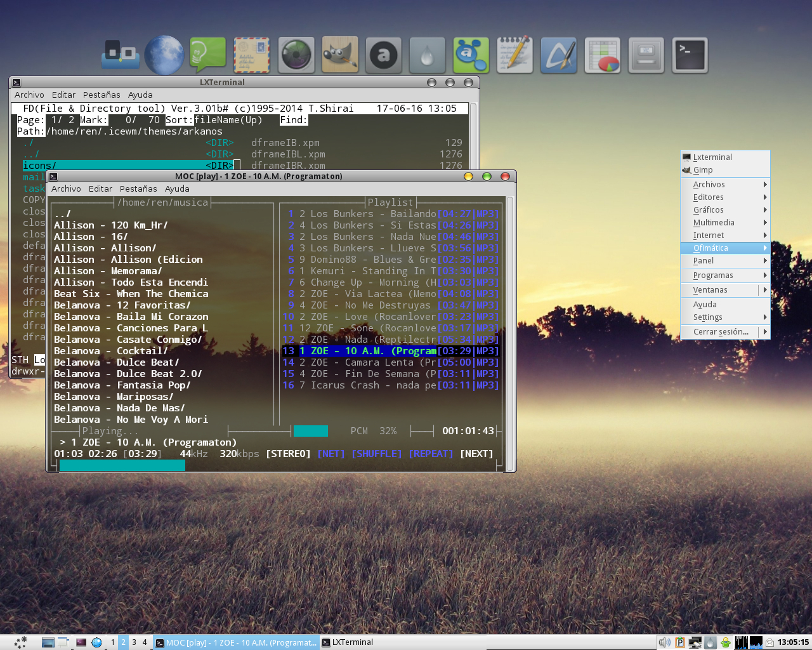Screen dimensions: 812x650
Task: Open Pestañas menu in MOC window
Action: coord(138,189)
